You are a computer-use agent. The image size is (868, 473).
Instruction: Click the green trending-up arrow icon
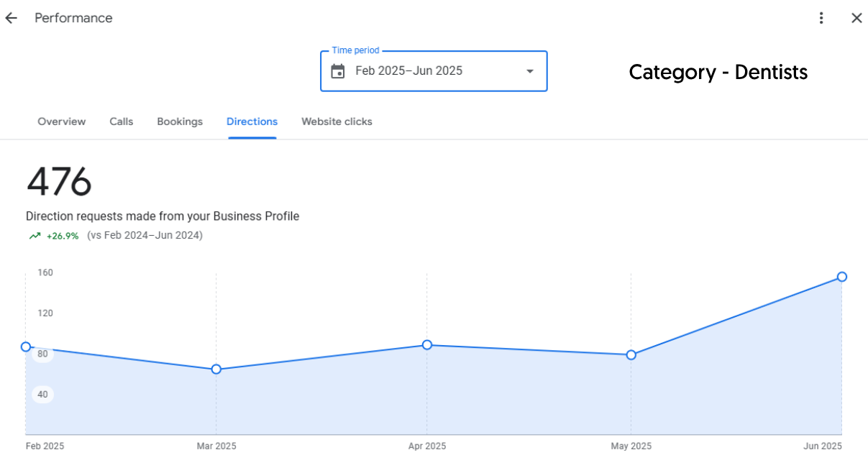35,236
